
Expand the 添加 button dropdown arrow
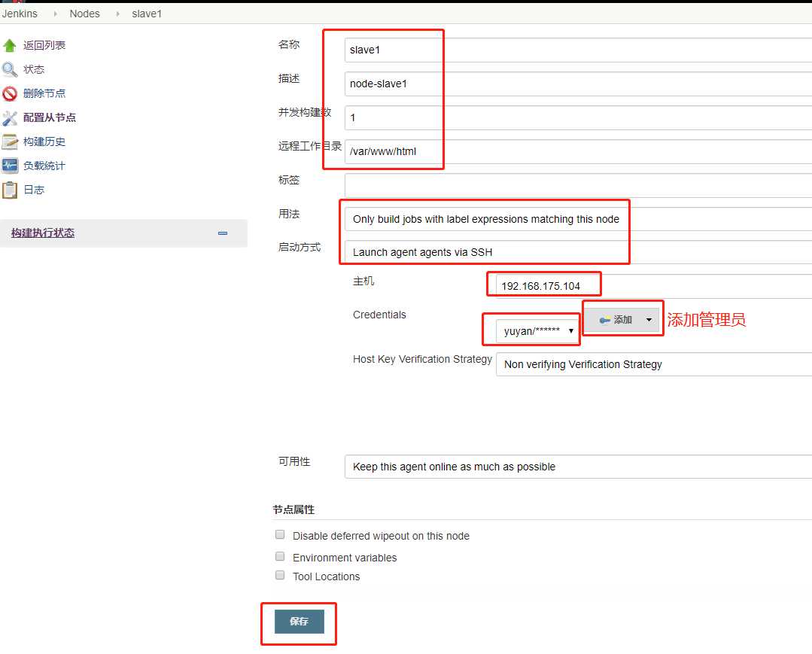point(649,320)
